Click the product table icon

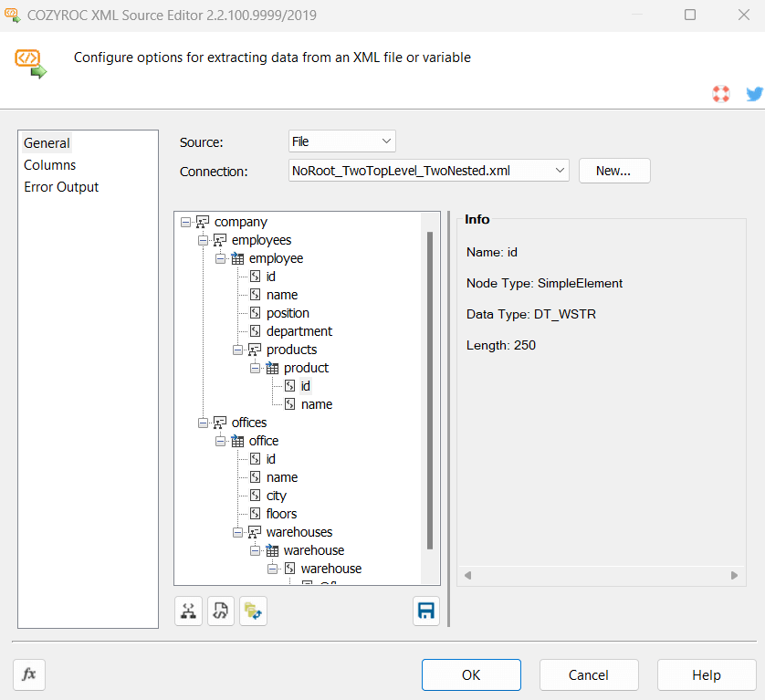[272, 368]
